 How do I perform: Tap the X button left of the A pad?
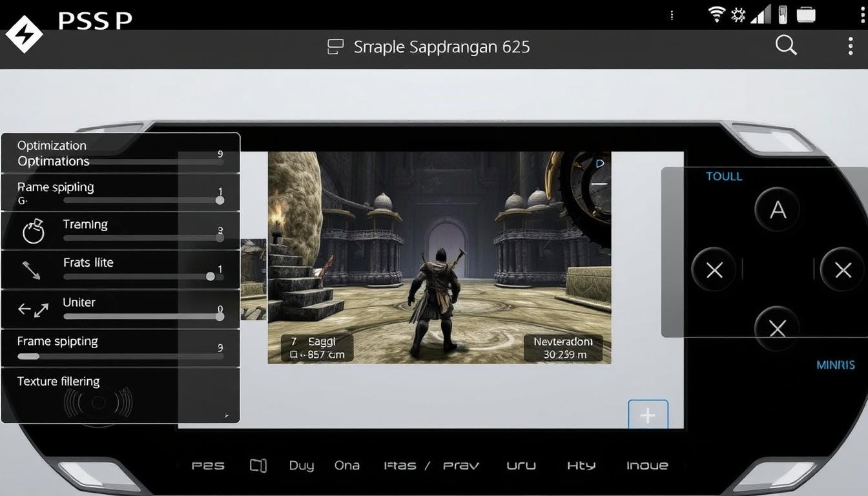(x=714, y=270)
